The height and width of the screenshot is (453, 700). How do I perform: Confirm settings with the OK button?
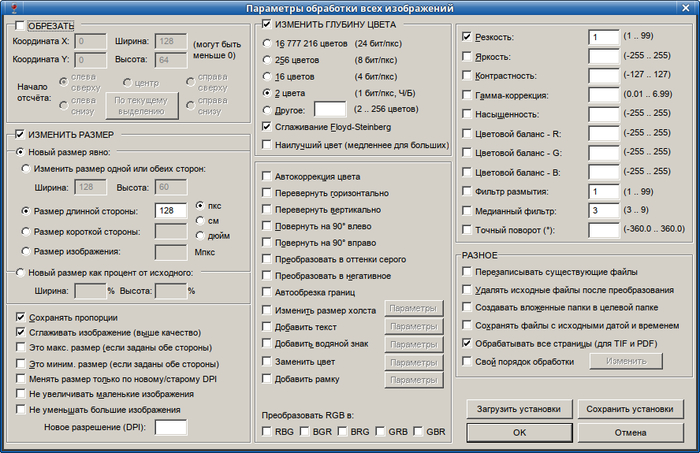pos(518,433)
